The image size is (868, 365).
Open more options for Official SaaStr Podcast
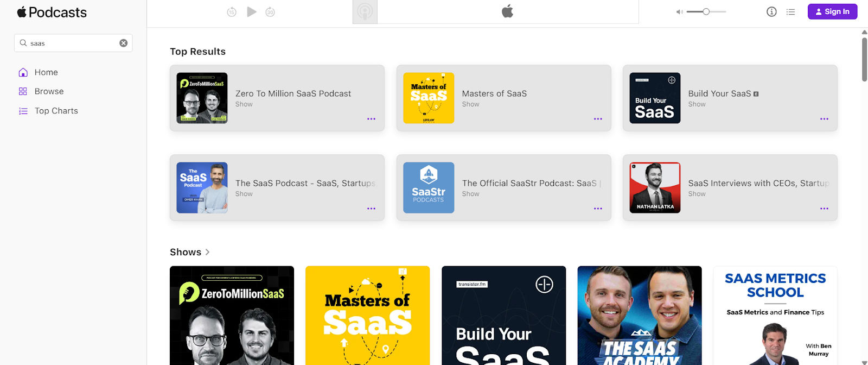pos(598,209)
